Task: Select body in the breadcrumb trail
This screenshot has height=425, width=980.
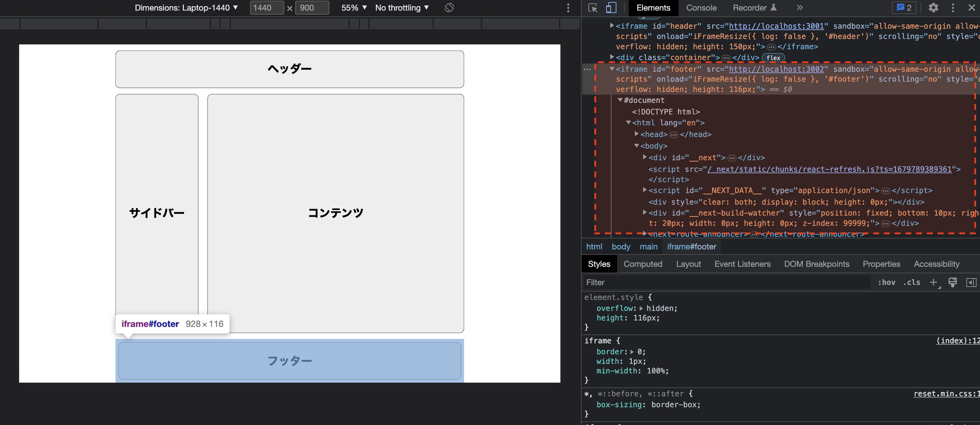Action: tap(621, 247)
